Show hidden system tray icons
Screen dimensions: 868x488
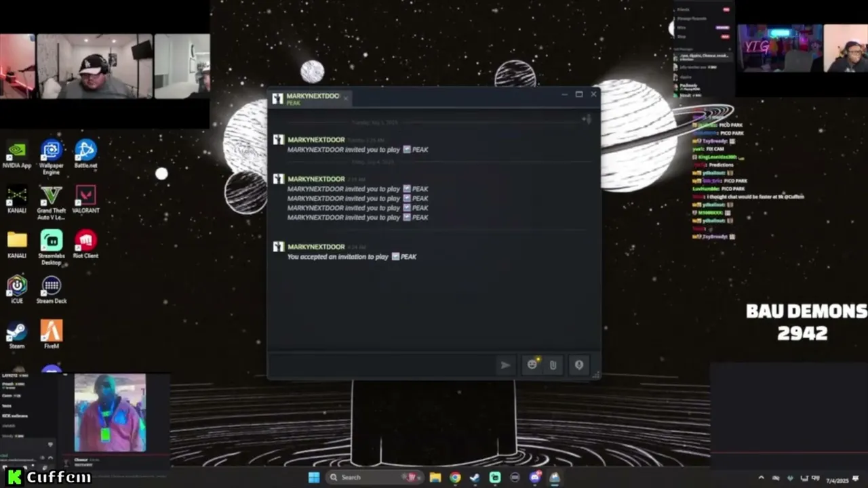761,479
